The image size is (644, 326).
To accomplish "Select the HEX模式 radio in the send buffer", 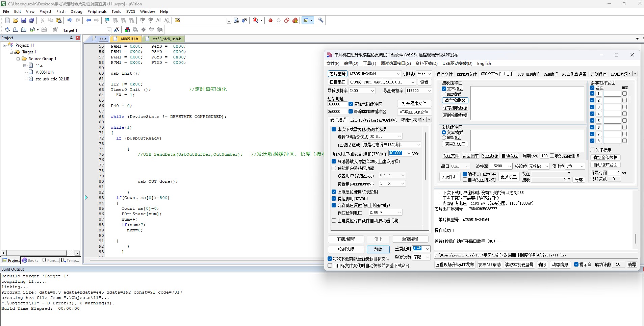I will point(444,138).
